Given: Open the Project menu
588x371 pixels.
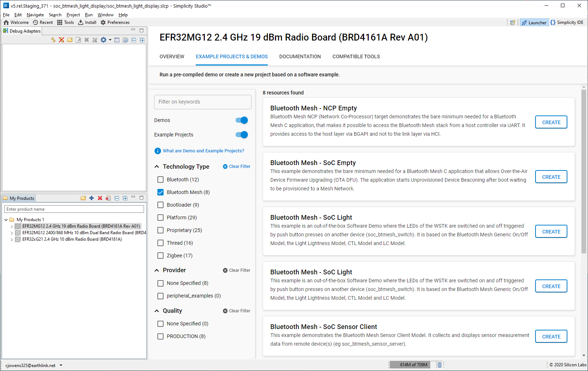Looking at the screenshot, I should [73, 15].
